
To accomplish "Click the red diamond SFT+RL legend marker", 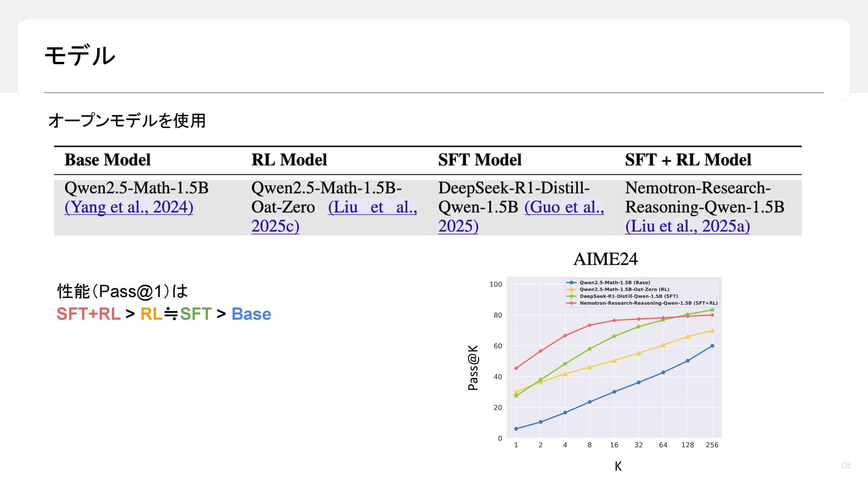I will (x=571, y=303).
